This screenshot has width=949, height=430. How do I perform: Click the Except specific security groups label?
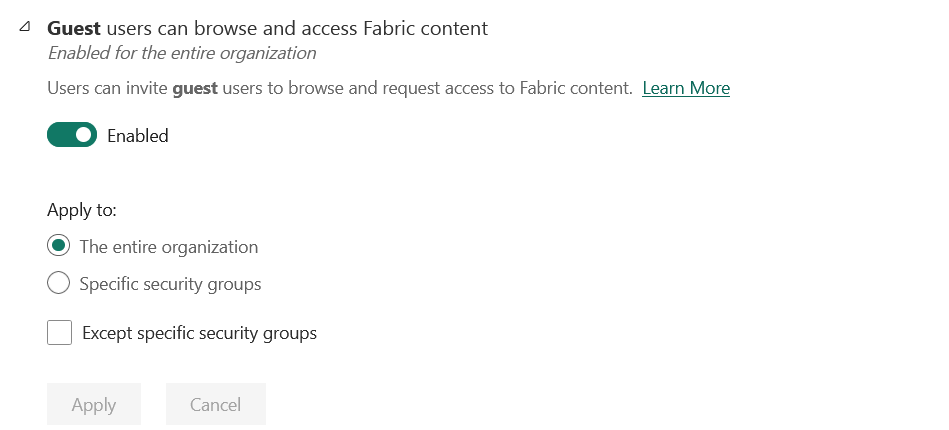tap(200, 333)
